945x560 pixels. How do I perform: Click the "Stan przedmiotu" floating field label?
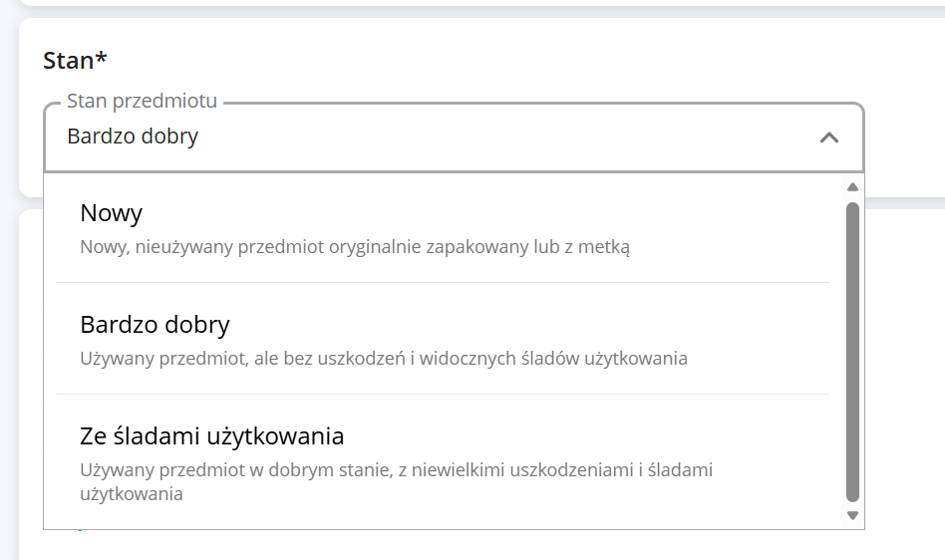tap(142, 102)
